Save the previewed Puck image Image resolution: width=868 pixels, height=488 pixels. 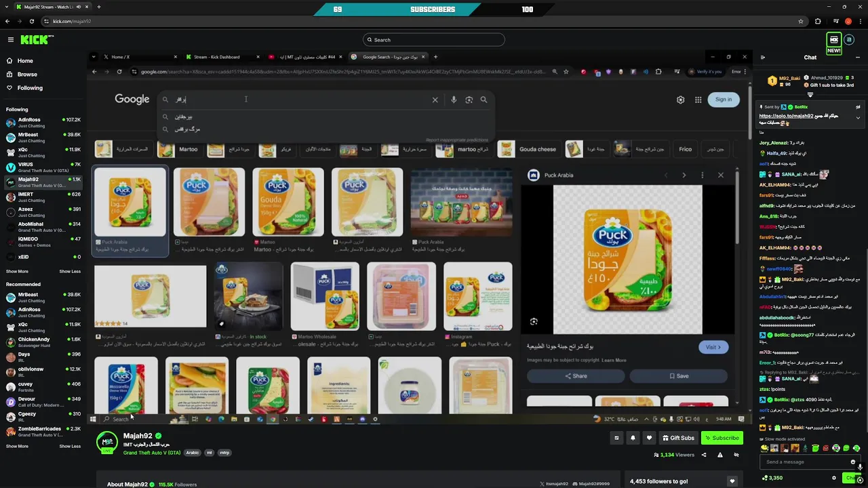[678, 376]
